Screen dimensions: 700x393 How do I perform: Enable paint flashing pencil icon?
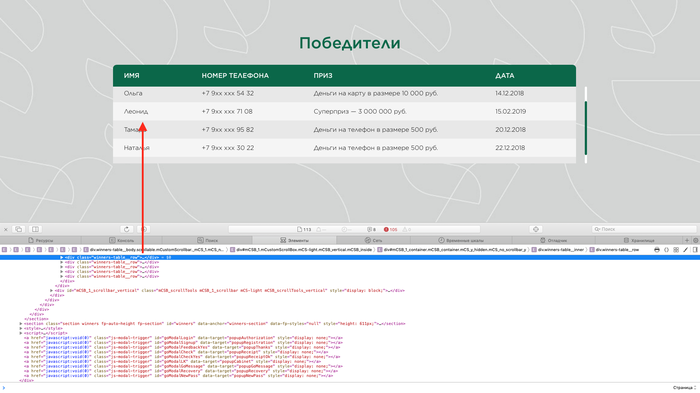[685, 250]
